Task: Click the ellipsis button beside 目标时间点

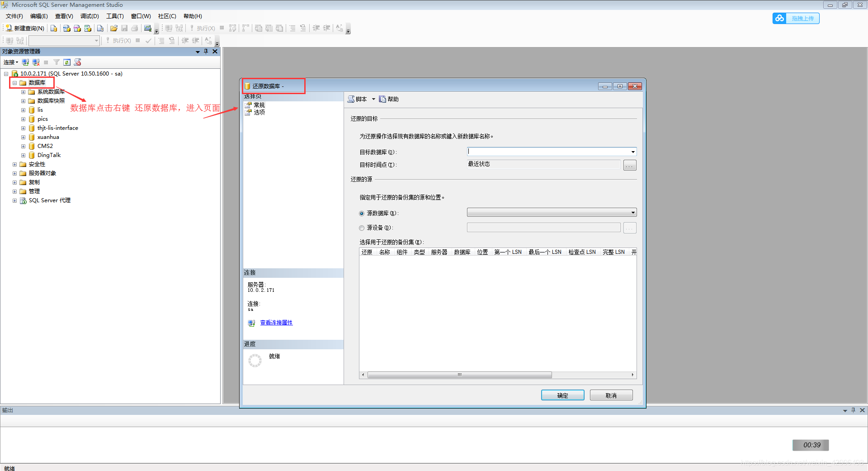Action: [x=630, y=165]
